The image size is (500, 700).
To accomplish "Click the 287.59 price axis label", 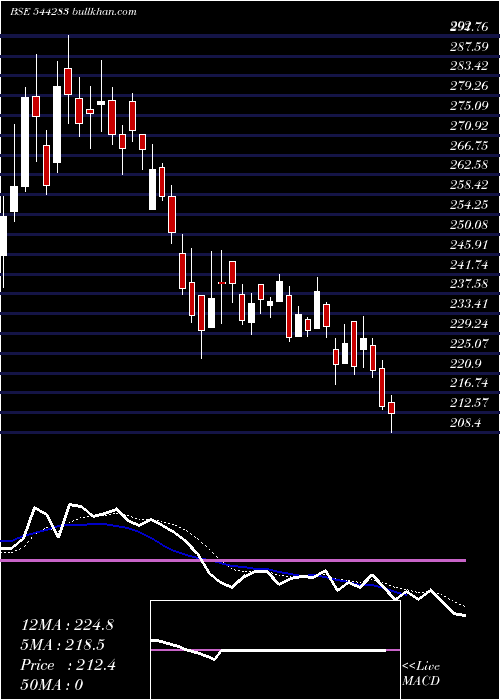I will click(x=469, y=46).
